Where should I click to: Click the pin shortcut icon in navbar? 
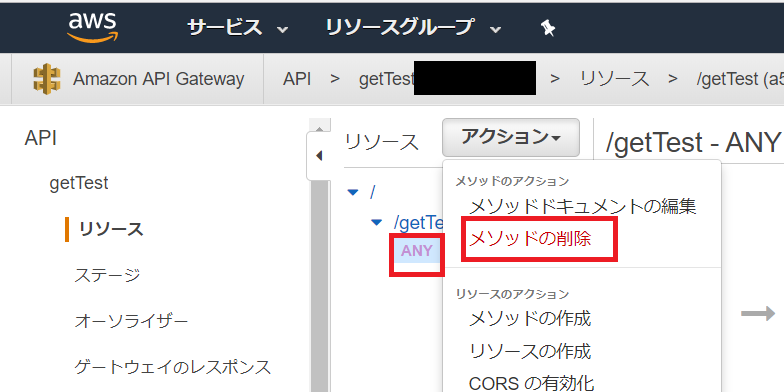click(x=548, y=28)
